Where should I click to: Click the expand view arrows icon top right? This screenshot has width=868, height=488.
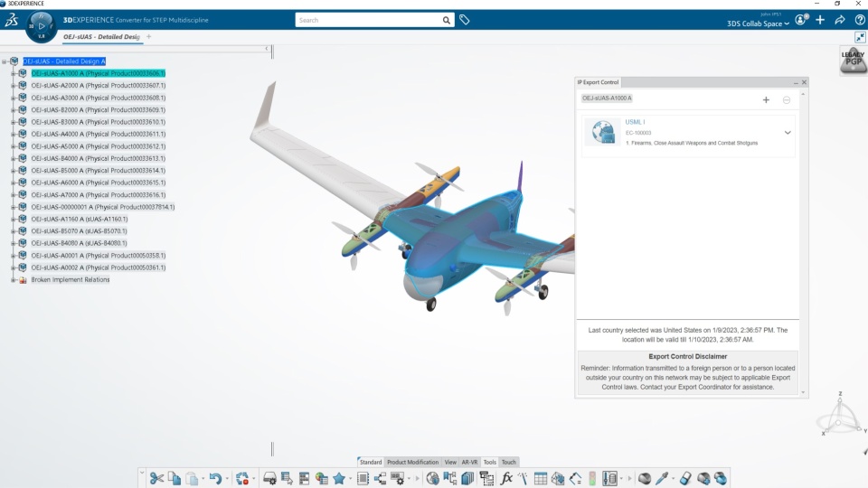(860, 37)
